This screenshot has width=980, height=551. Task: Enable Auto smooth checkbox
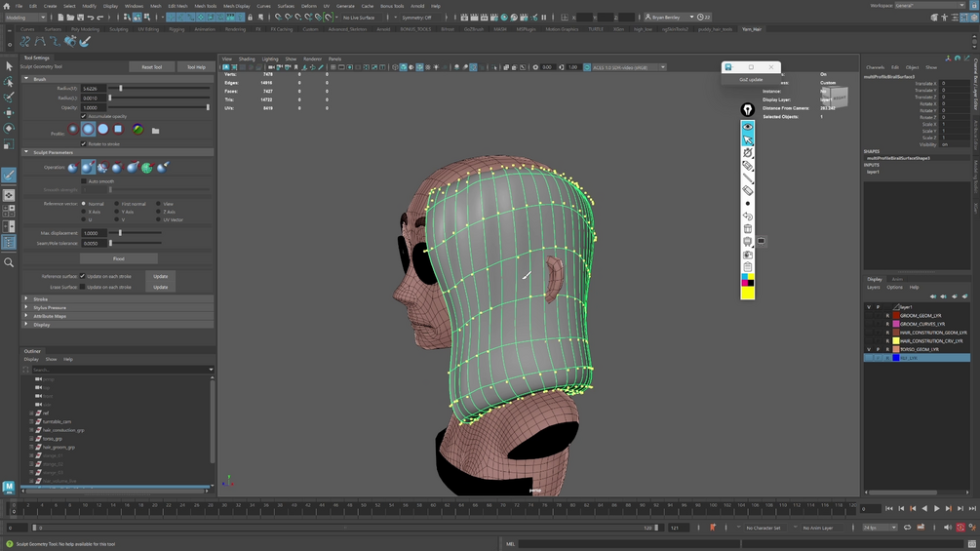coord(84,181)
